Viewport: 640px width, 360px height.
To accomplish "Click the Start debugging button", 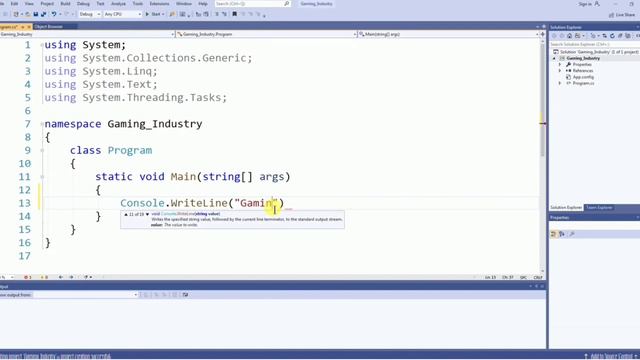I will (x=153, y=14).
